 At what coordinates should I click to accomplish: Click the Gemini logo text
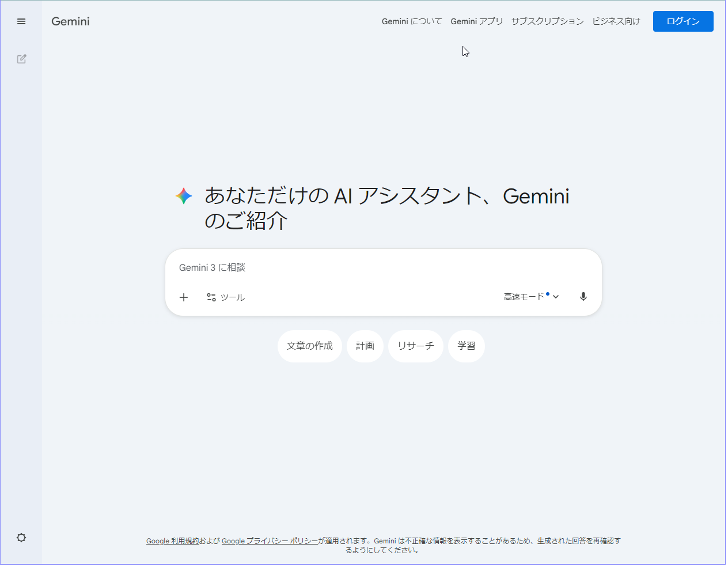pyautogui.click(x=70, y=21)
